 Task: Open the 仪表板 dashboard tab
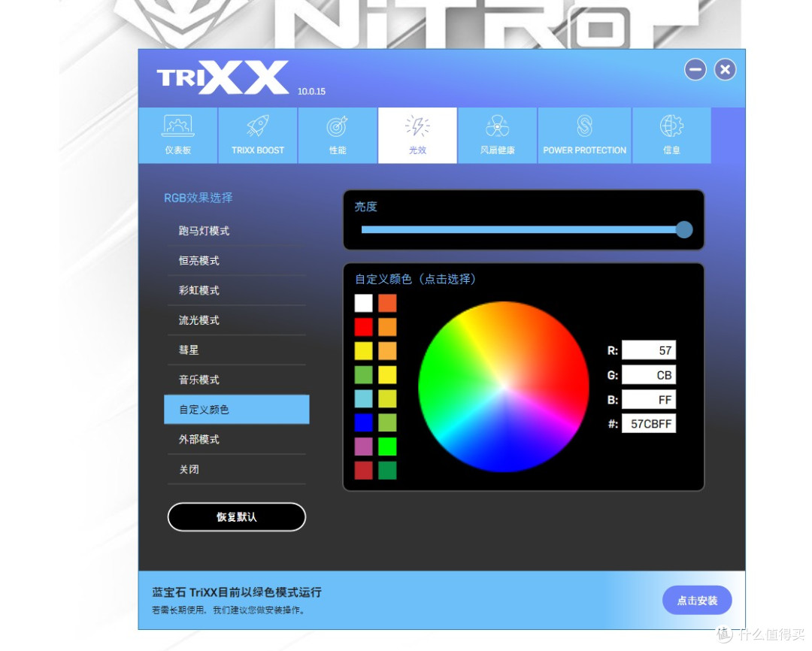tap(178, 135)
